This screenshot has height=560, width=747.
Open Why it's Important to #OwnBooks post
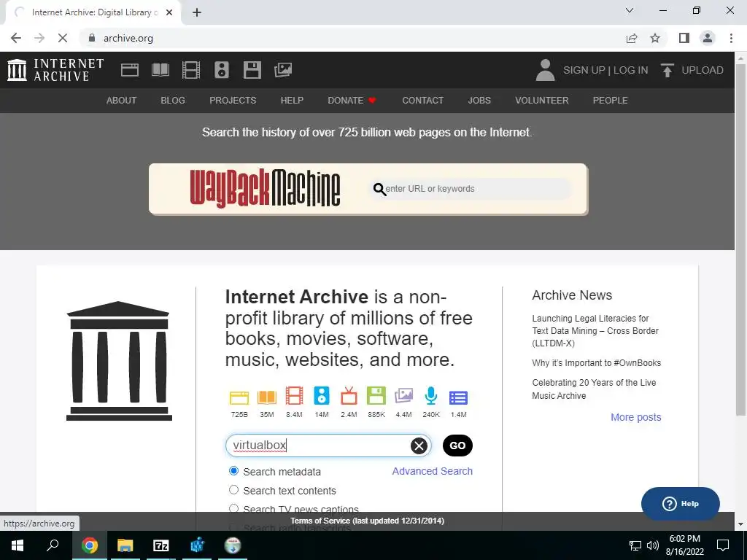597,363
